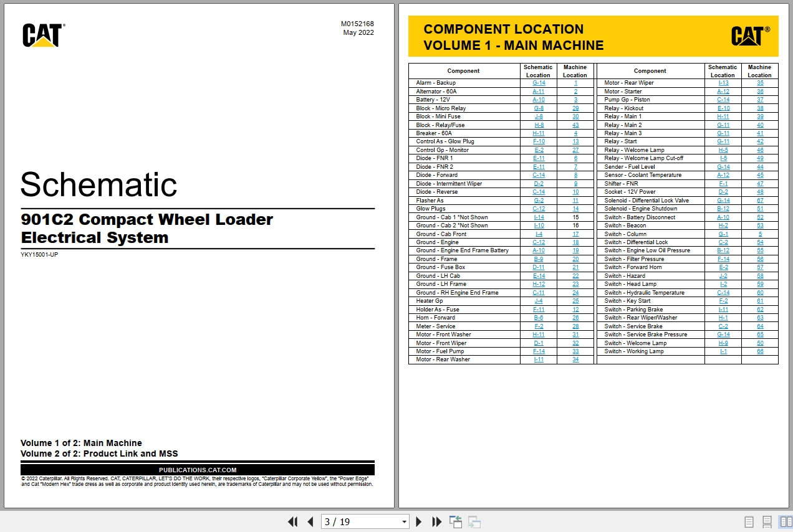Screen dimensions: 793x532
Task: Go to the first page
Action: (292, 522)
